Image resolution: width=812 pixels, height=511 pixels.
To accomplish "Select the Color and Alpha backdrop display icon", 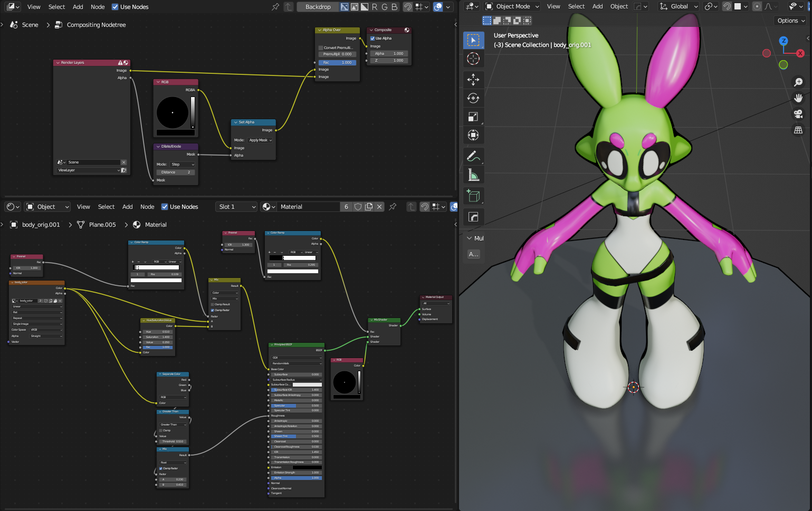I will point(345,7).
